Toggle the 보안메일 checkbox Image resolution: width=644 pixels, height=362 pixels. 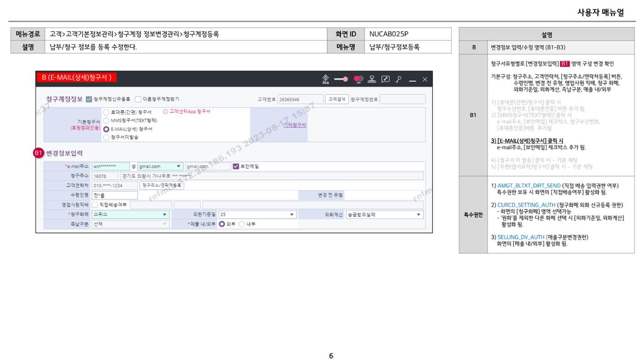pos(236,166)
